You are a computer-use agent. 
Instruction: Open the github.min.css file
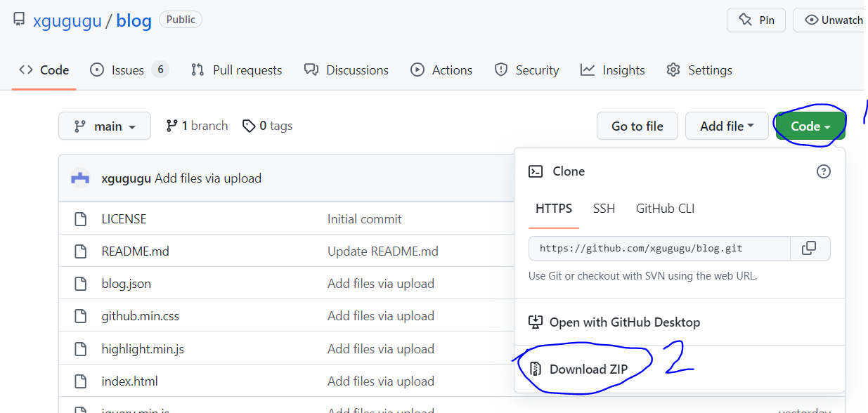(141, 316)
